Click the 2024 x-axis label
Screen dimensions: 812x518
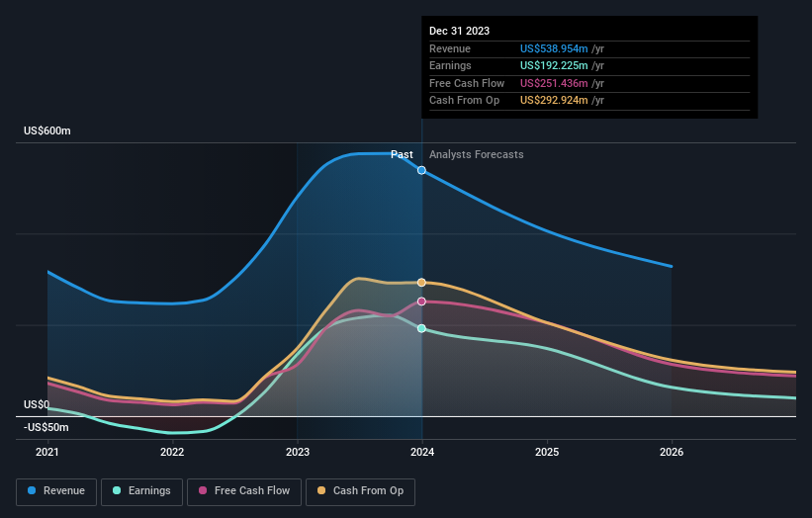pyautogui.click(x=422, y=453)
